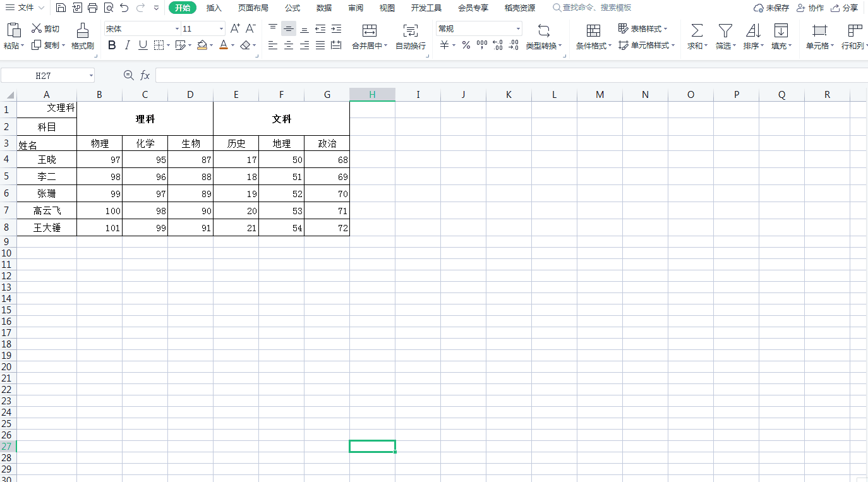The height and width of the screenshot is (482, 868).
Task: Align text right
Action: click(304, 45)
